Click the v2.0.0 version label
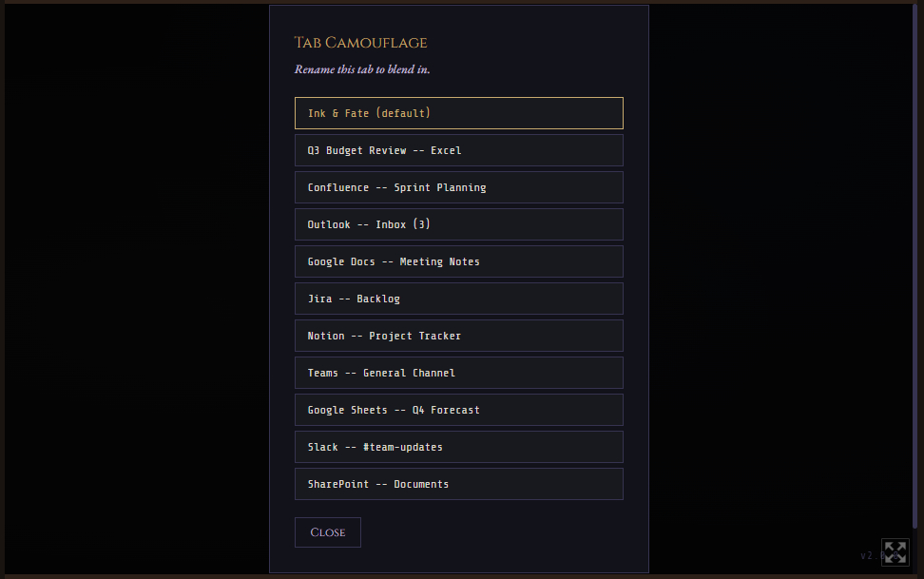This screenshot has width=924, height=579. 868,555
